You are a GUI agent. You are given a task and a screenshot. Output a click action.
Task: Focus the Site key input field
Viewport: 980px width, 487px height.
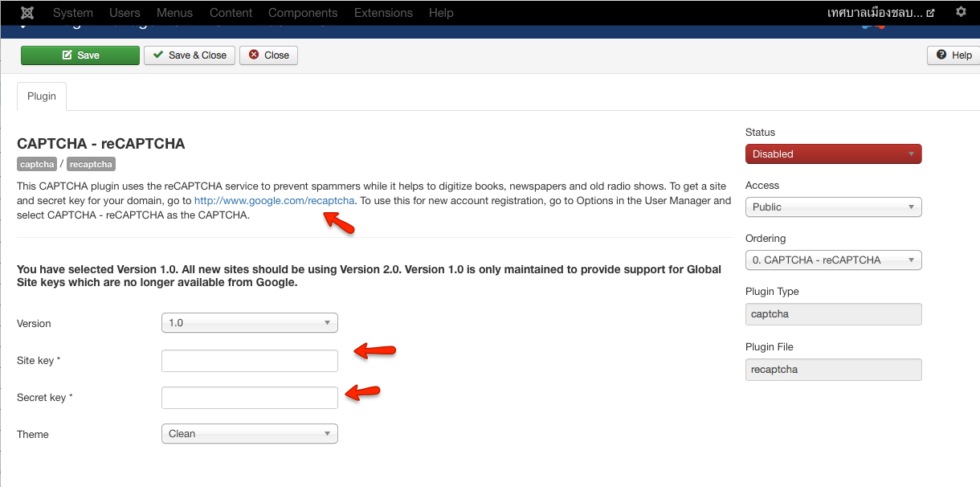point(249,361)
